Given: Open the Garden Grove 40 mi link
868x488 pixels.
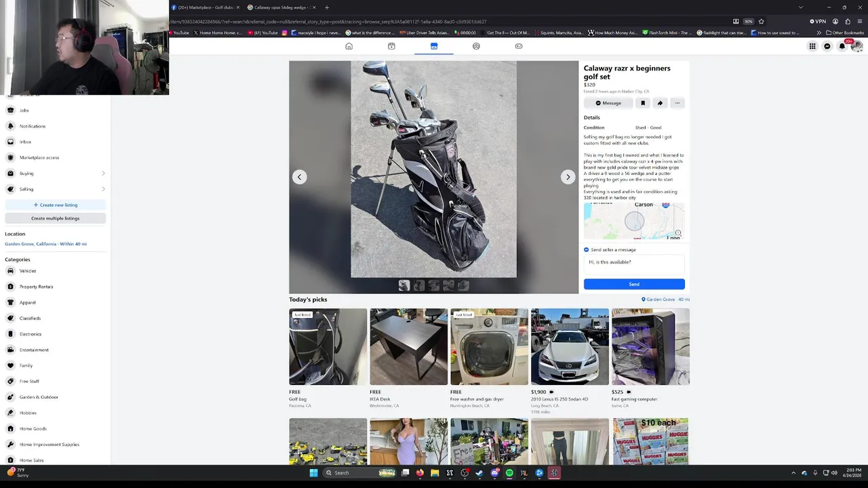Looking at the screenshot, I should 665,300.
